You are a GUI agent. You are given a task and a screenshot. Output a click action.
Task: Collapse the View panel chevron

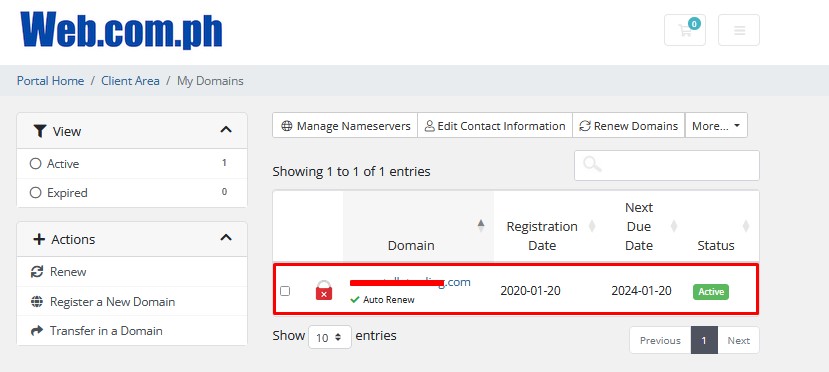226,129
